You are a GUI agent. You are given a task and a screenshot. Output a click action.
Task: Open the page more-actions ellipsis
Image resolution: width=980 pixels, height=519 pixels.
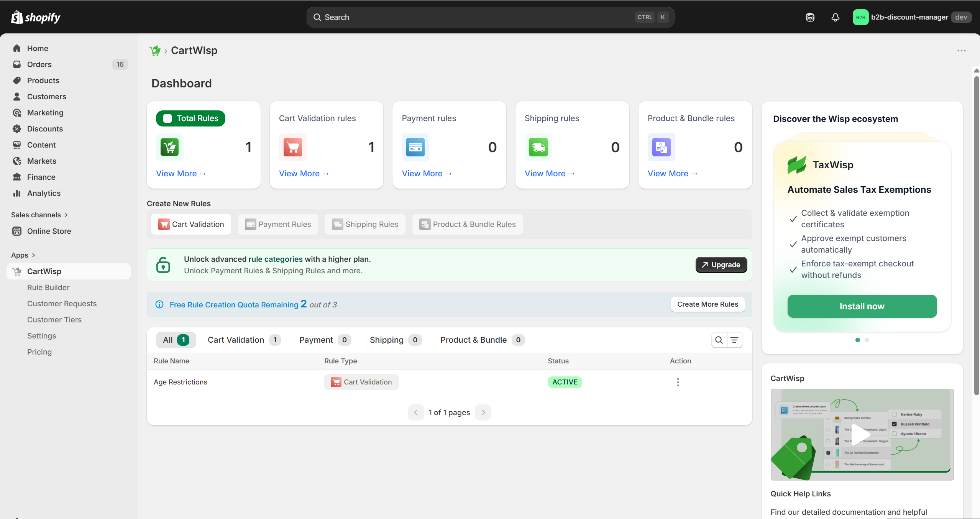coord(961,51)
